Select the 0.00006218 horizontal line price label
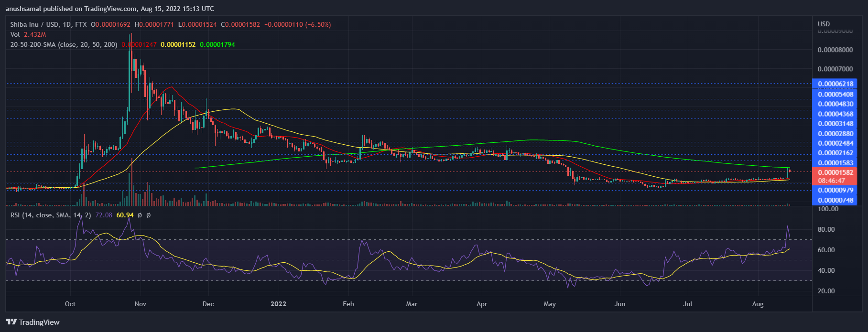868x332 pixels. coord(835,84)
